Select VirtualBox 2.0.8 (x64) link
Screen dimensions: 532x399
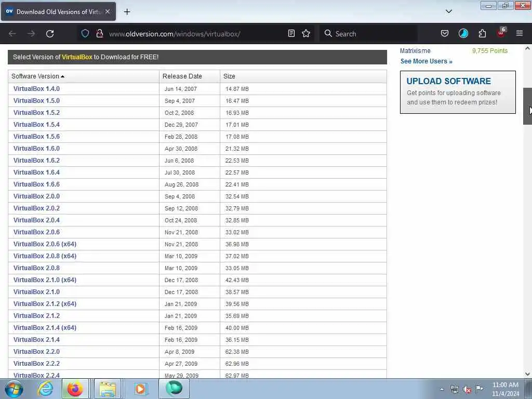coord(45,256)
